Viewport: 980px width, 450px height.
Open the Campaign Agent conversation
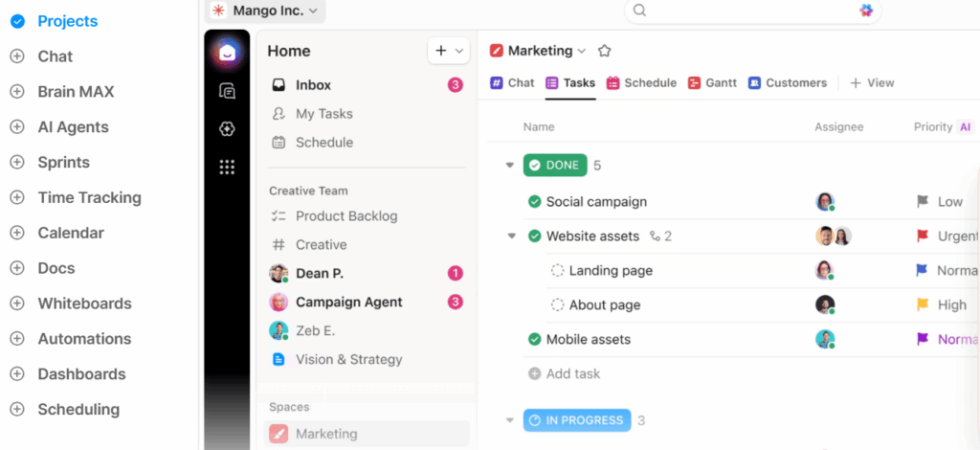click(x=367, y=303)
